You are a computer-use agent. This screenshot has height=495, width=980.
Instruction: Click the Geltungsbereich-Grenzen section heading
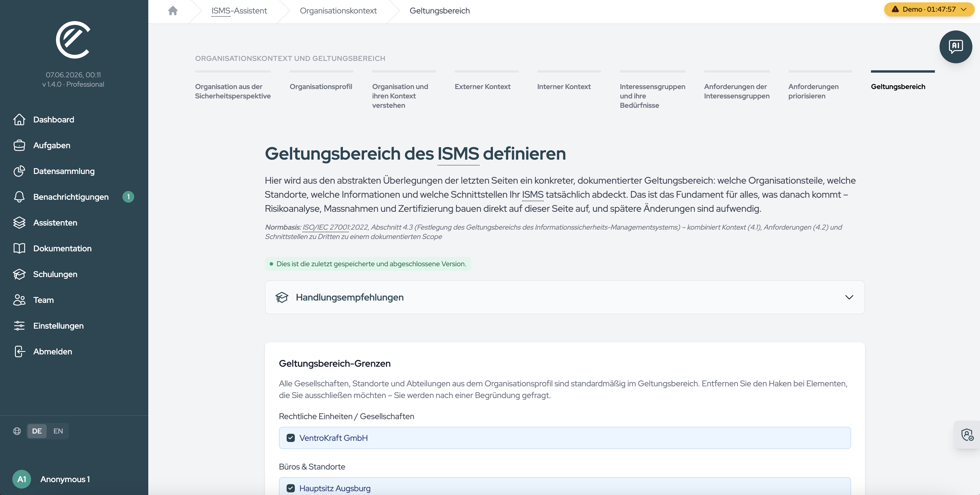[x=335, y=363]
